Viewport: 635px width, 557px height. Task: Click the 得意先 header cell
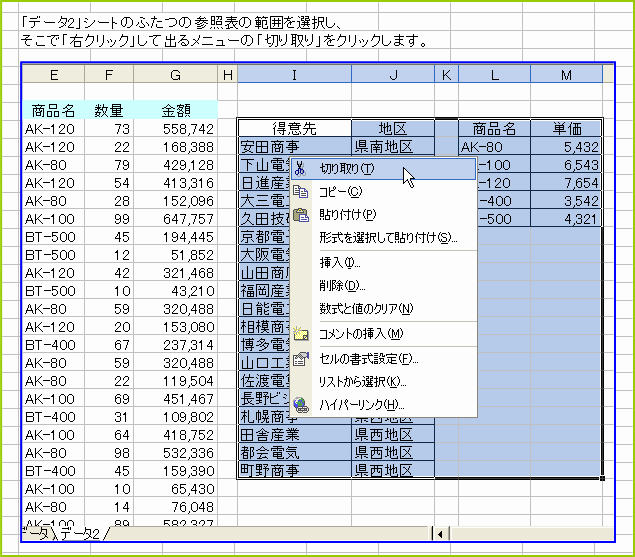295,128
